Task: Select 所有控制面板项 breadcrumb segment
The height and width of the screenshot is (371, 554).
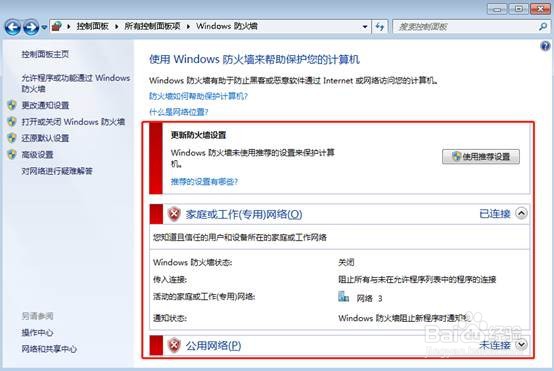Action: (153, 26)
